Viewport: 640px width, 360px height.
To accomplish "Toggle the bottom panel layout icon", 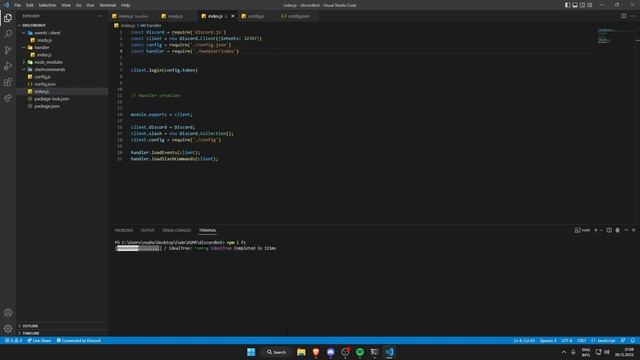I will coord(575,5).
